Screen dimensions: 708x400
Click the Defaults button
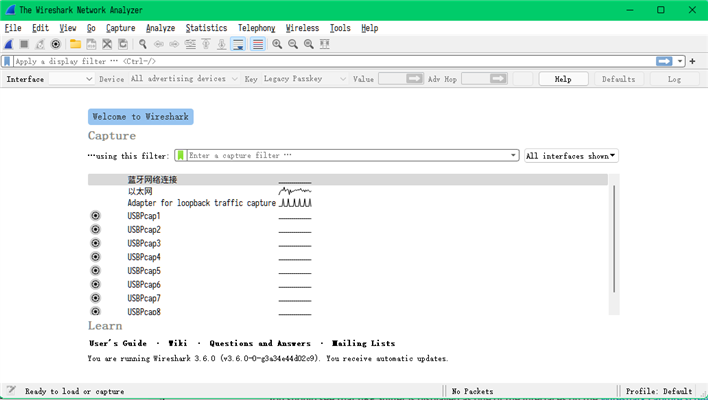(x=619, y=79)
